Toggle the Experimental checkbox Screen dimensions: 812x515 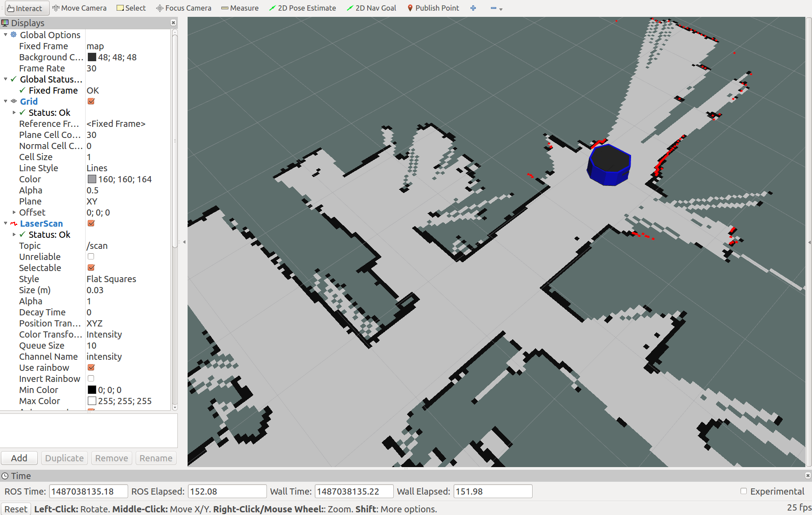tap(744, 491)
